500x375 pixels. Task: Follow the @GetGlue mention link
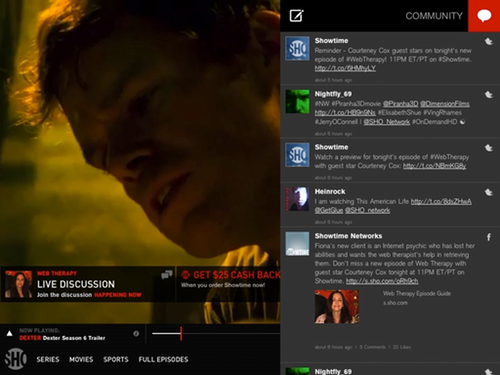[329, 210]
